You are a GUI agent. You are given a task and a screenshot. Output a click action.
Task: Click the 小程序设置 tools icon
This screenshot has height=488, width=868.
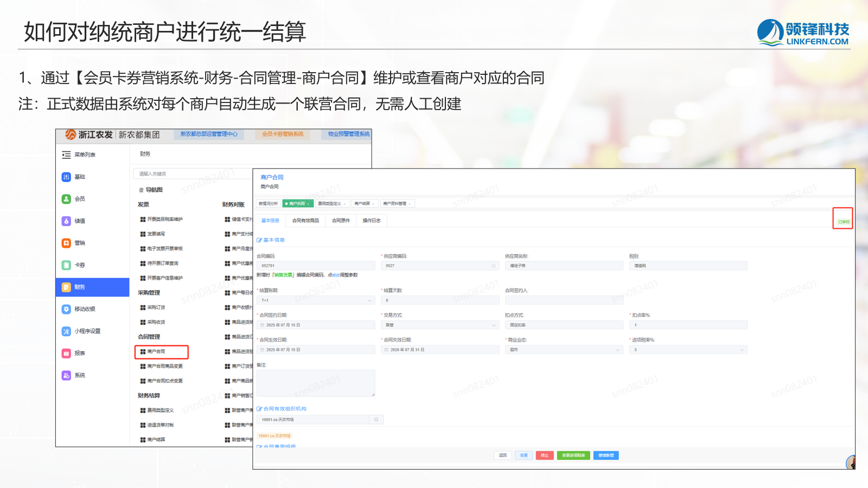point(66,331)
